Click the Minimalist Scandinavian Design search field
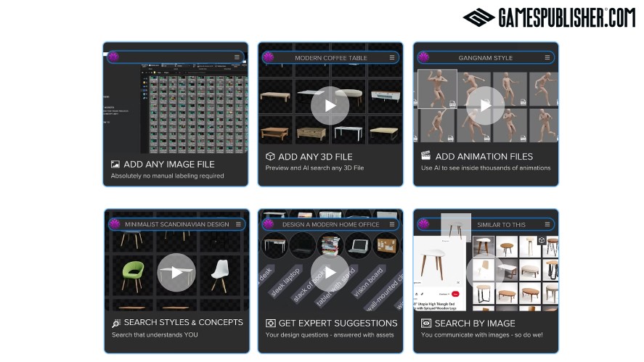This screenshot has height=362, width=644. 177,224
